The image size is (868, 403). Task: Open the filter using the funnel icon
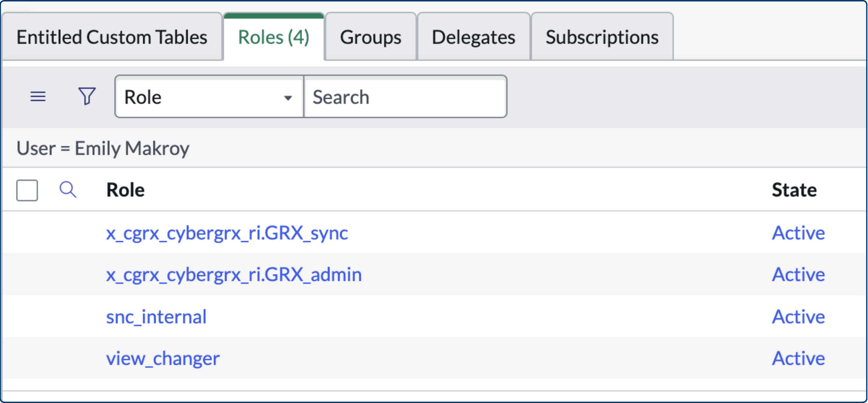[86, 97]
